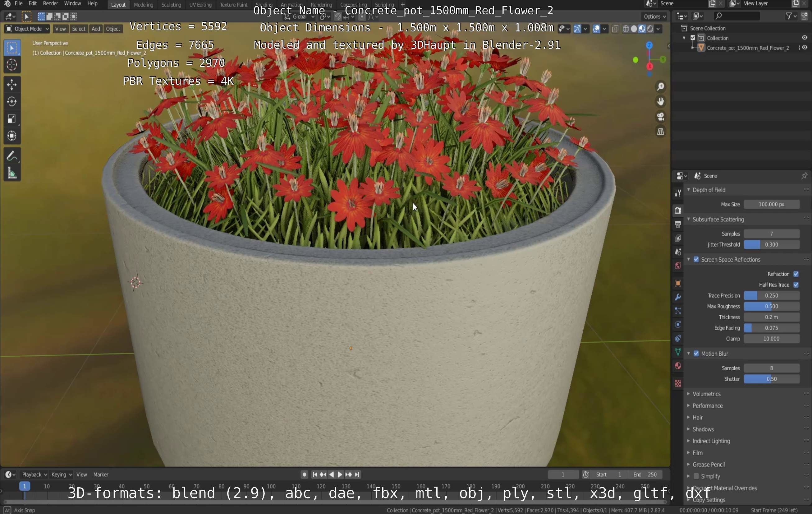Open Output properties tab
This screenshot has height=514, width=812.
pos(678,224)
